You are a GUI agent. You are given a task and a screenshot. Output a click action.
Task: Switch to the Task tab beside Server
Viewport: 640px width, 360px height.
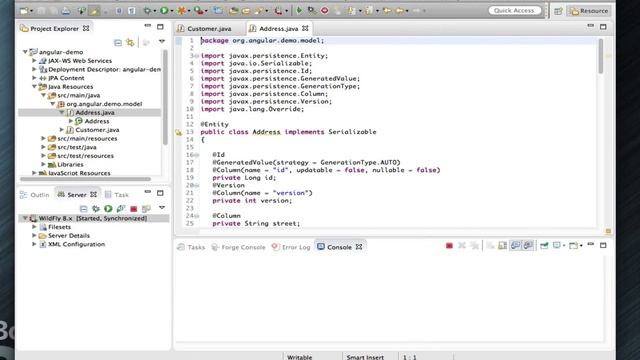tap(117, 195)
